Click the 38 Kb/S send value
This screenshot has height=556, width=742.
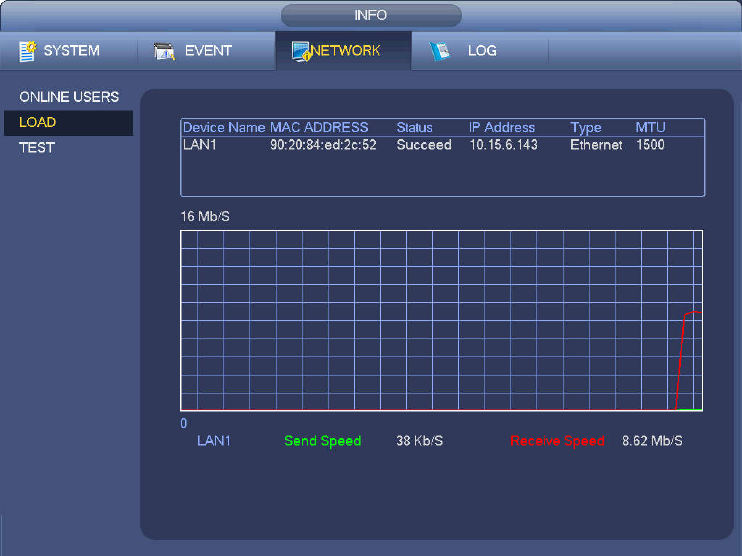coord(419,441)
